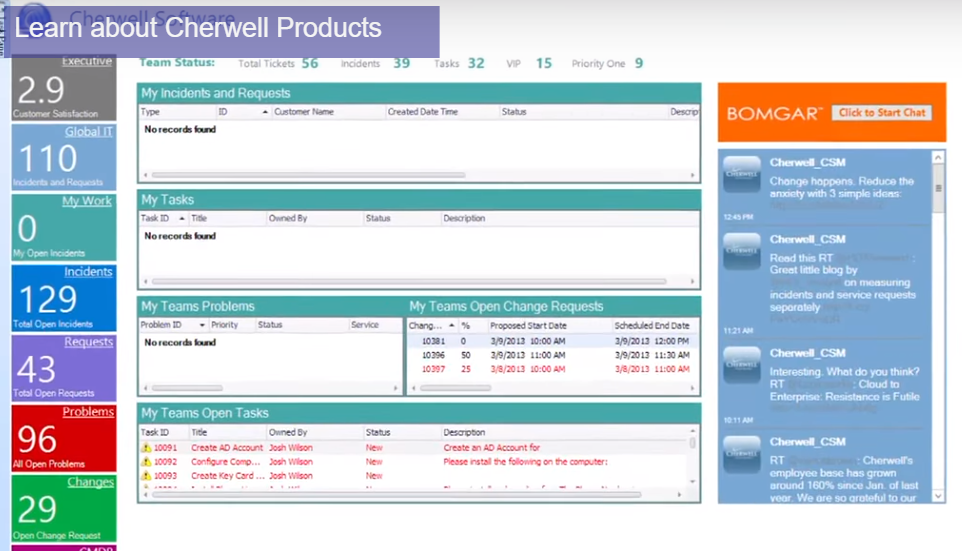
Task: Open task 10091 Create AD Account
Action: tap(414, 447)
